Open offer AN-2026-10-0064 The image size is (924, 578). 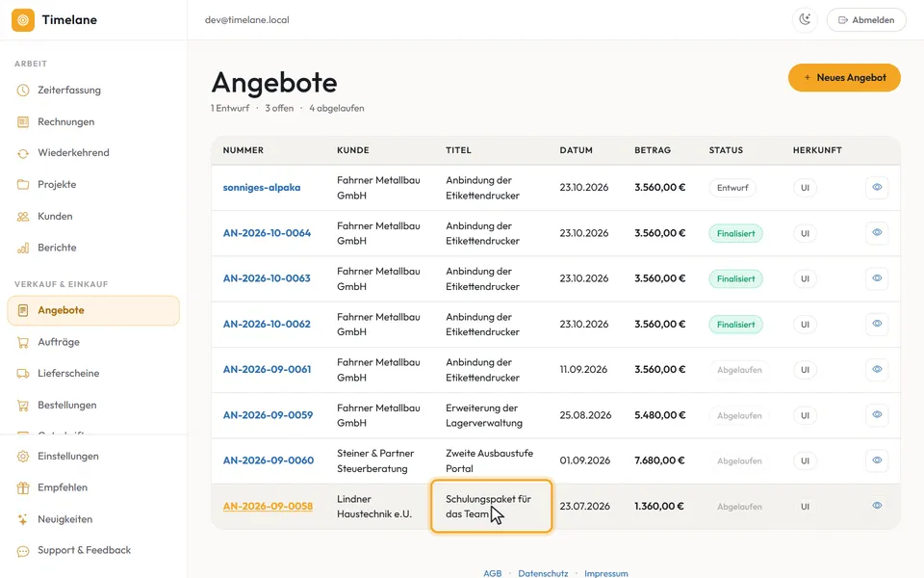coord(267,233)
